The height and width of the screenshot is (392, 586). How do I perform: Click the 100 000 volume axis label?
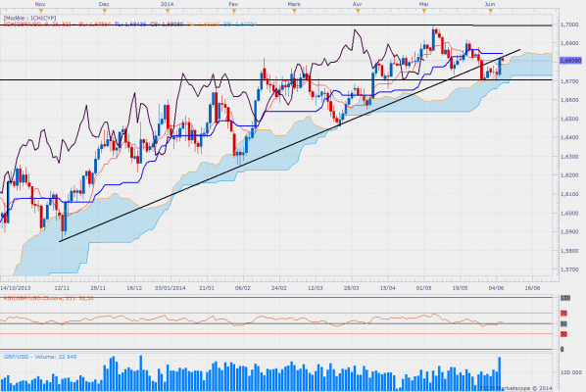coord(570,372)
